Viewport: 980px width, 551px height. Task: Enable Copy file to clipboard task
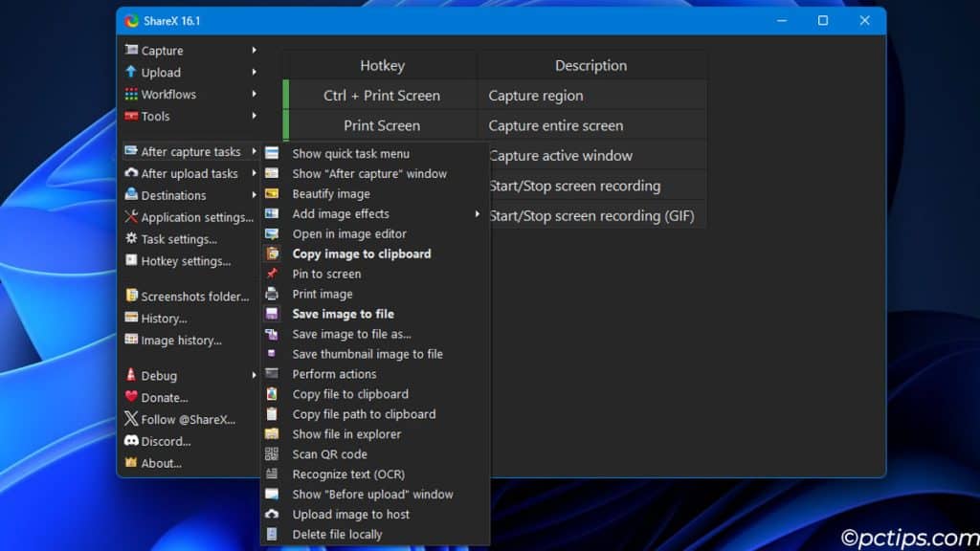(375, 393)
